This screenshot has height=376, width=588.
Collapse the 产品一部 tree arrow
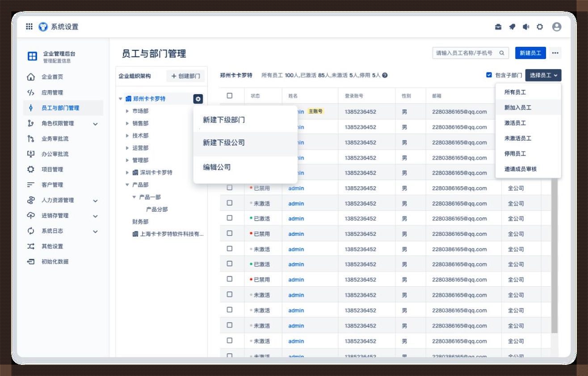[134, 197]
